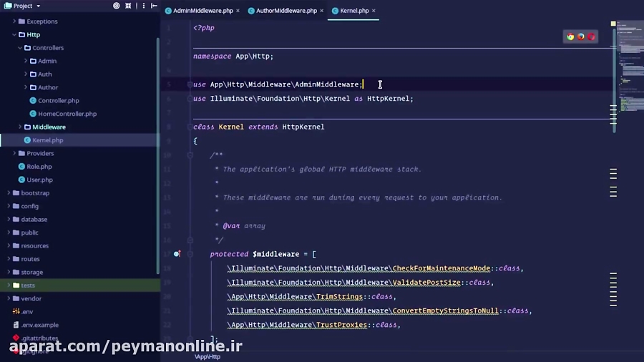The height and width of the screenshot is (362, 644).
Task: Click the Project folder icon in header
Action: point(8,6)
